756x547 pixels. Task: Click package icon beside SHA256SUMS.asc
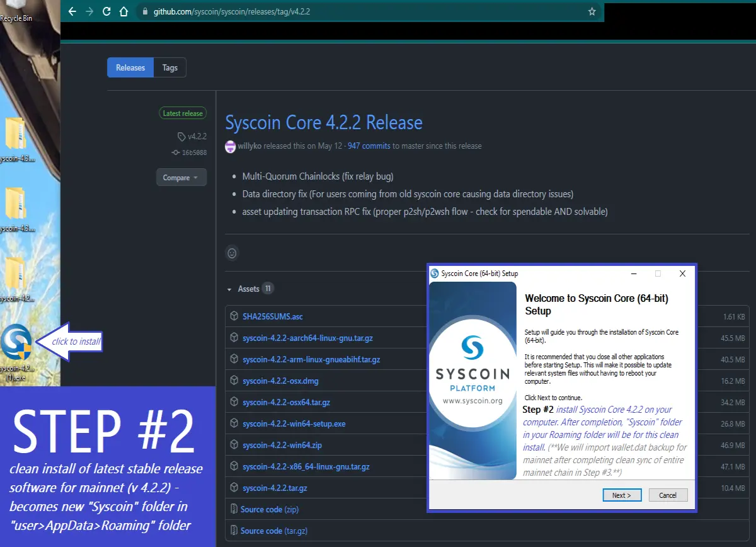tap(234, 316)
